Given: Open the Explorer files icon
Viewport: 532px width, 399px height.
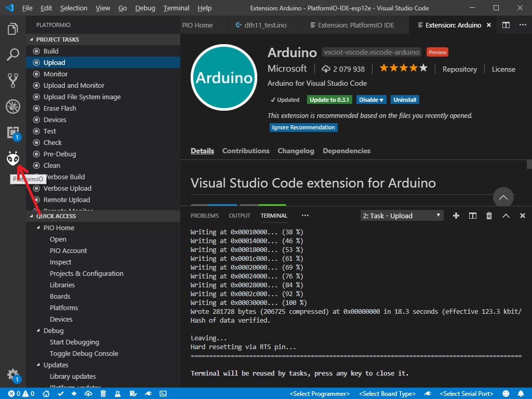Looking at the screenshot, I should pos(13,29).
